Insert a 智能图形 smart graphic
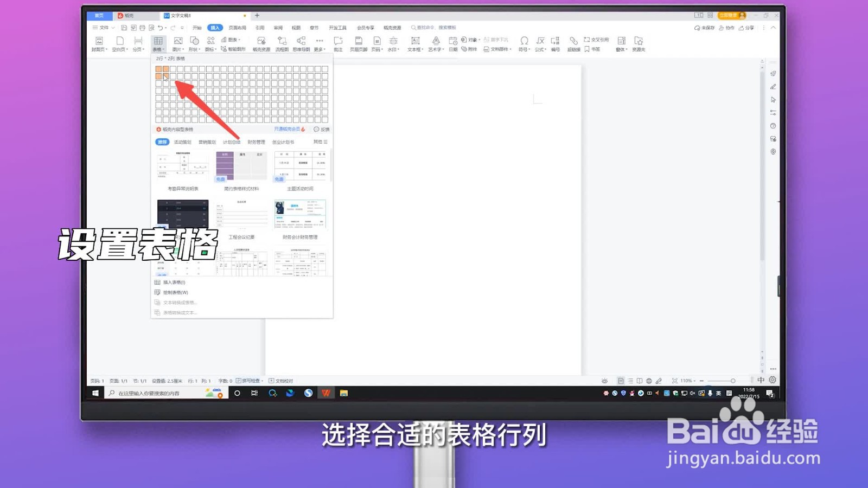 (x=233, y=49)
